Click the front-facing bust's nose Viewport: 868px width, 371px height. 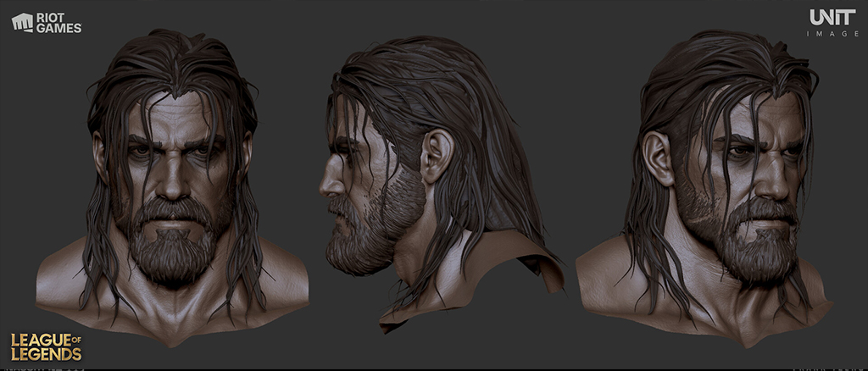coord(172,182)
